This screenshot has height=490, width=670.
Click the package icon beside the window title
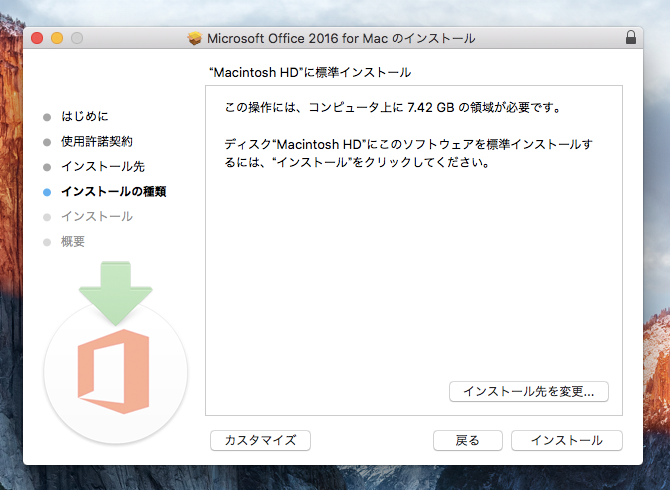click(x=195, y=38)
